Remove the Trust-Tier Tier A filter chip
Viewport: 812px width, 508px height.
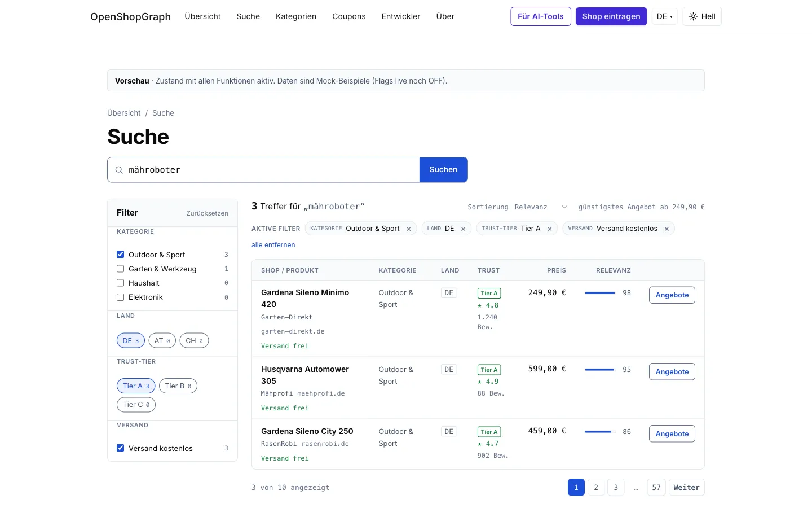point(549,229)
